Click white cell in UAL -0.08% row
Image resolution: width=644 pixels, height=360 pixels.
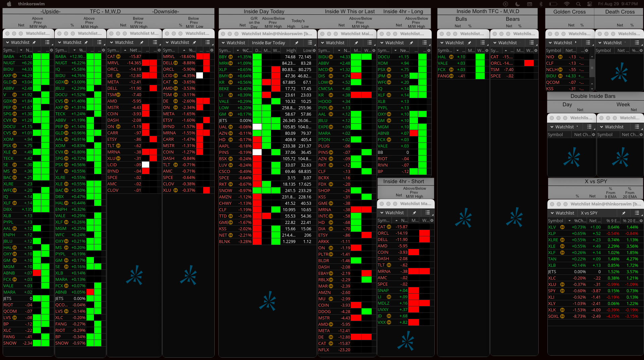tap(257, 127)
